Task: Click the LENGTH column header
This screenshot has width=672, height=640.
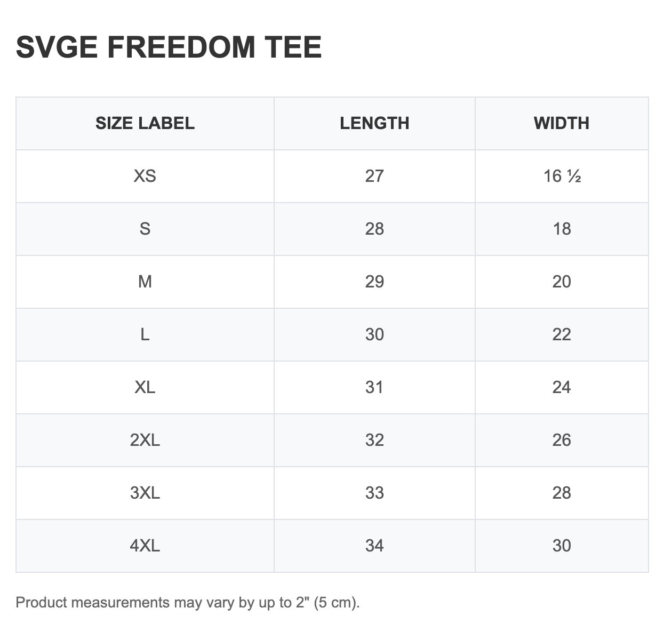Action: (x=374, y=123)
